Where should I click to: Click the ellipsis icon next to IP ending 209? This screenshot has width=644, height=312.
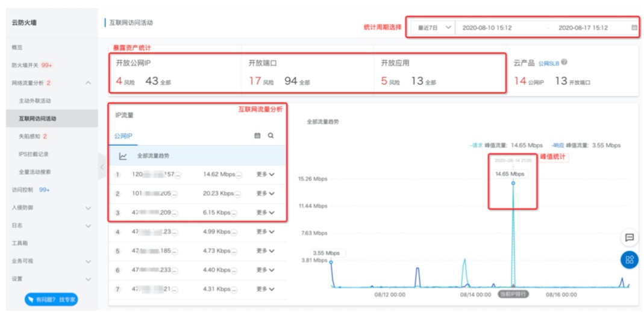pos(175,213)
